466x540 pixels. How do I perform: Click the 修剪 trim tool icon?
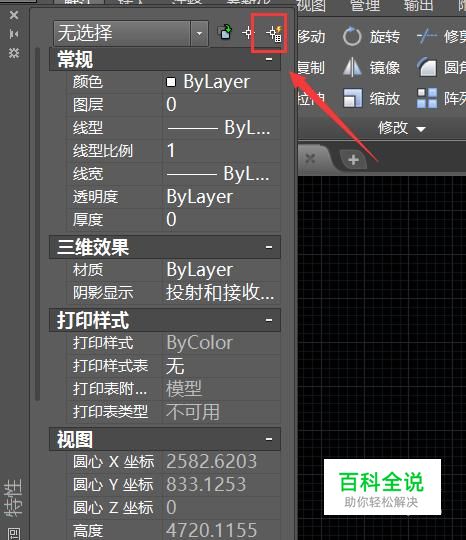pyautogui.click(x=427, y=36)
